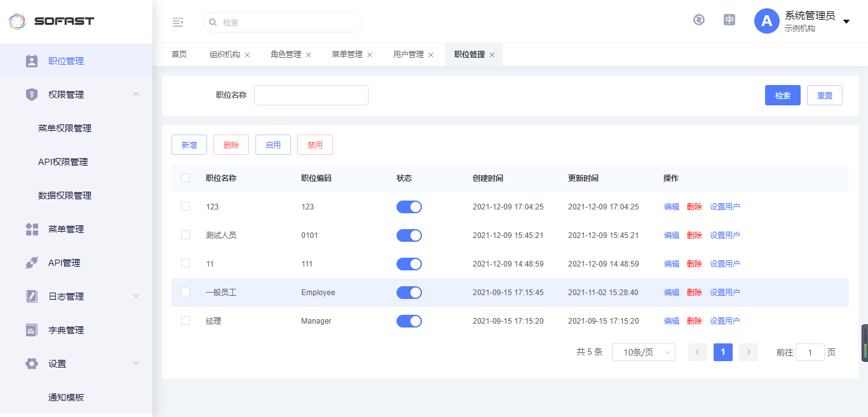Click the refresh icon in top bar
This screenshot has width=868, height=417.
[699, 20]
